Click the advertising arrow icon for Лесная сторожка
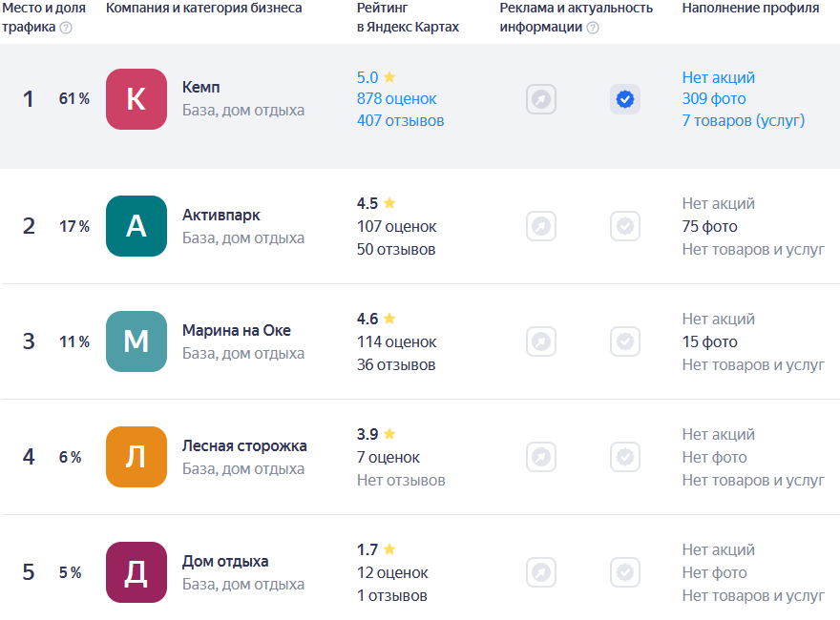 [x=541, y=457]
